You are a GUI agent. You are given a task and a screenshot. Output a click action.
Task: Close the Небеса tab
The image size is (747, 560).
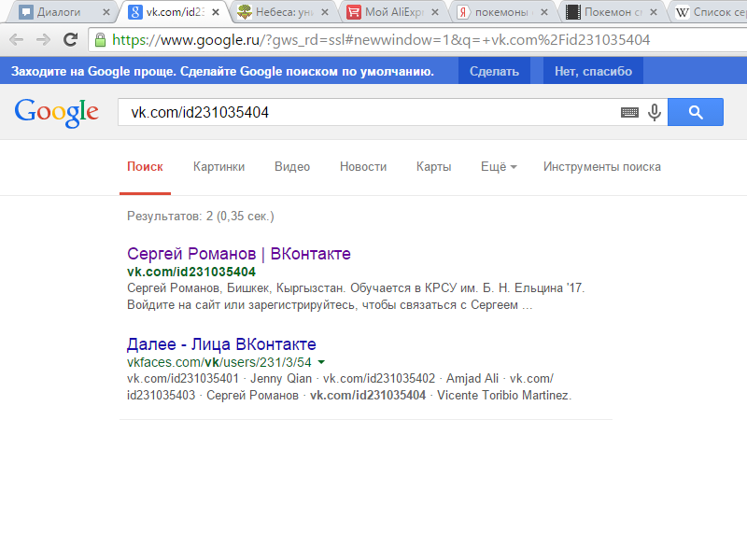[x=325, y=12]
